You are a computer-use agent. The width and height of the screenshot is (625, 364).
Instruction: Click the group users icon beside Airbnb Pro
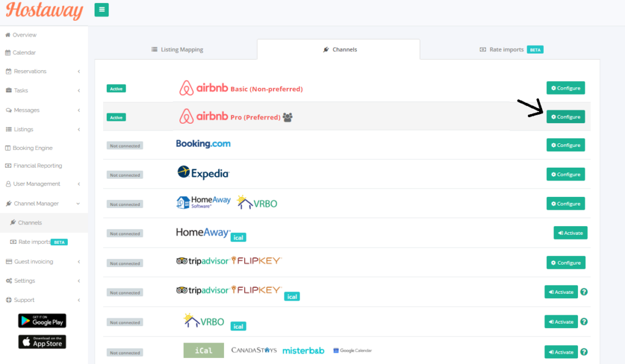pyautogui.click(x=287, y=117)
